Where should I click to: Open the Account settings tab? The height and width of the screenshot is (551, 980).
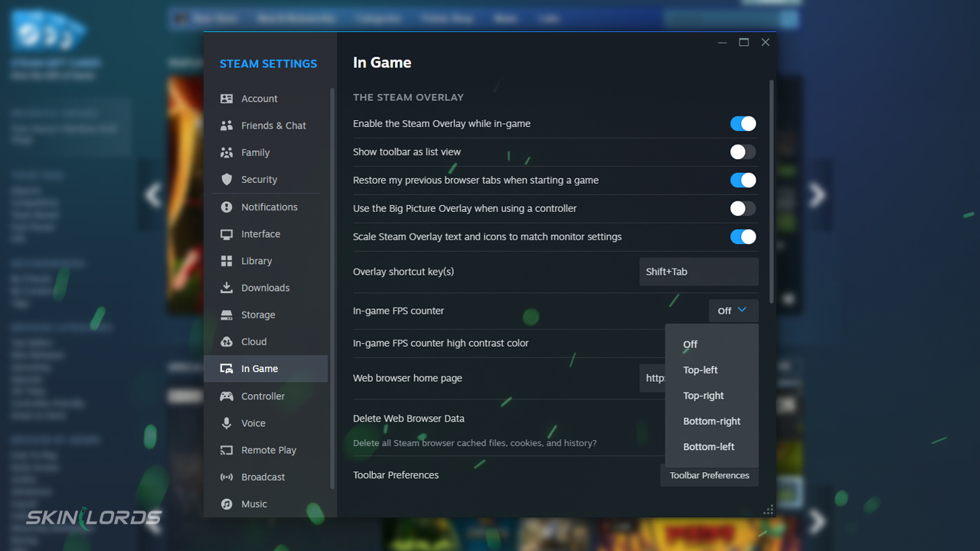tap(266, 99)
